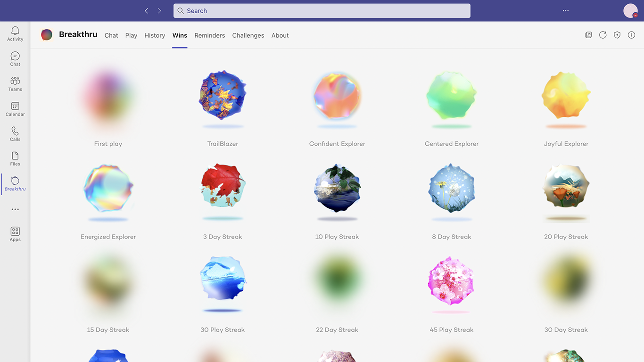This screenshot has height=362, width=644.
Task: Open the app info icon
Action: click(631, 35)
